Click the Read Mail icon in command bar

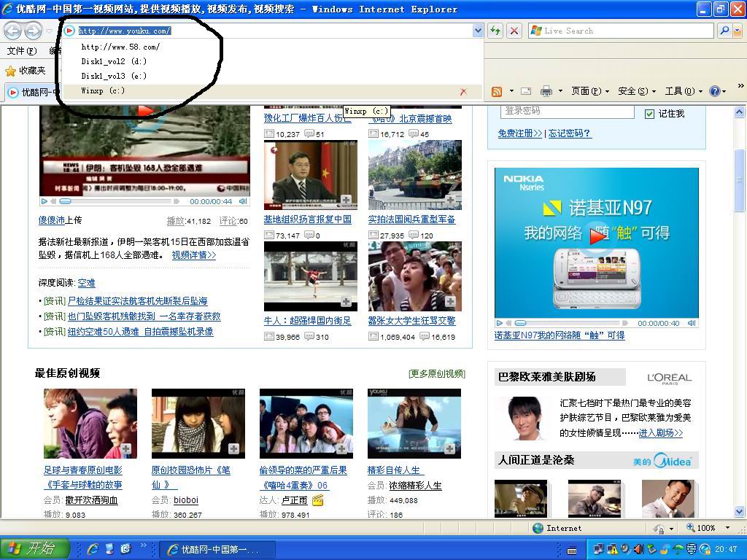tap(526, 91)
